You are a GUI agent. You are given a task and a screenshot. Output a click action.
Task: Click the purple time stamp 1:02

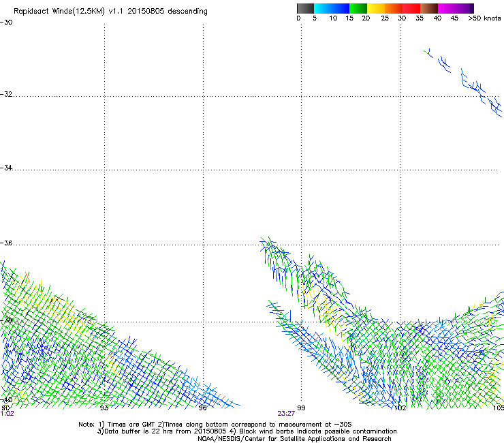(x=7, y=414)
